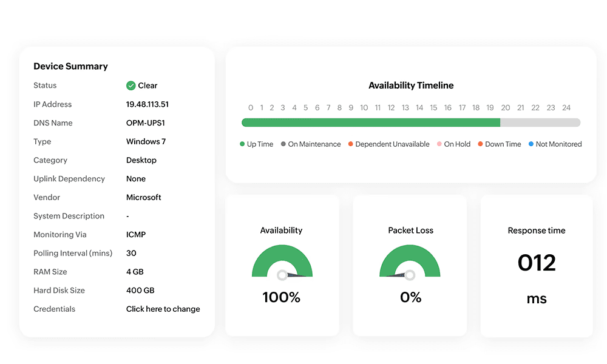
Task: Click the pink On Hold legend dot
Action: 439,144
